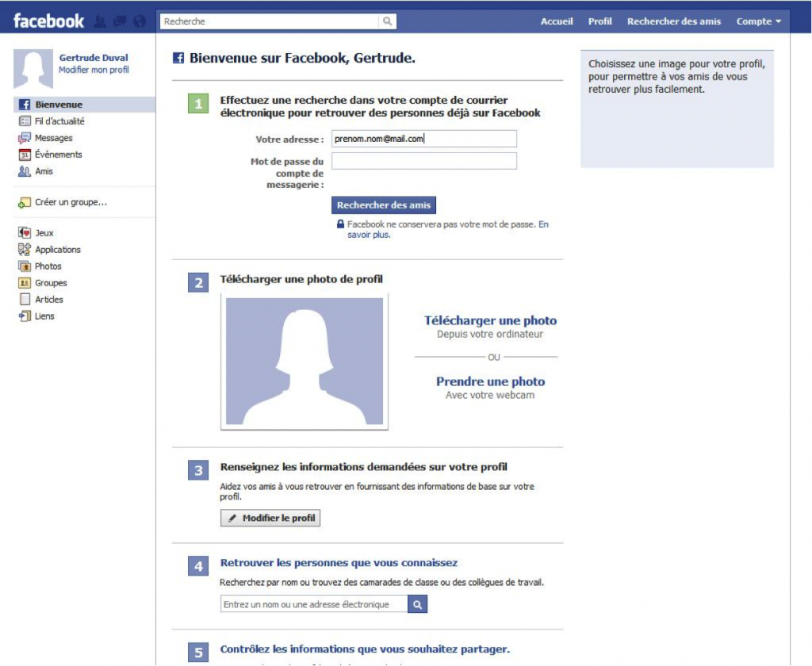Click the Créer un groupe icon
Image resolution: width=812 pixels, height=666 pixels.
coord(25,202)
